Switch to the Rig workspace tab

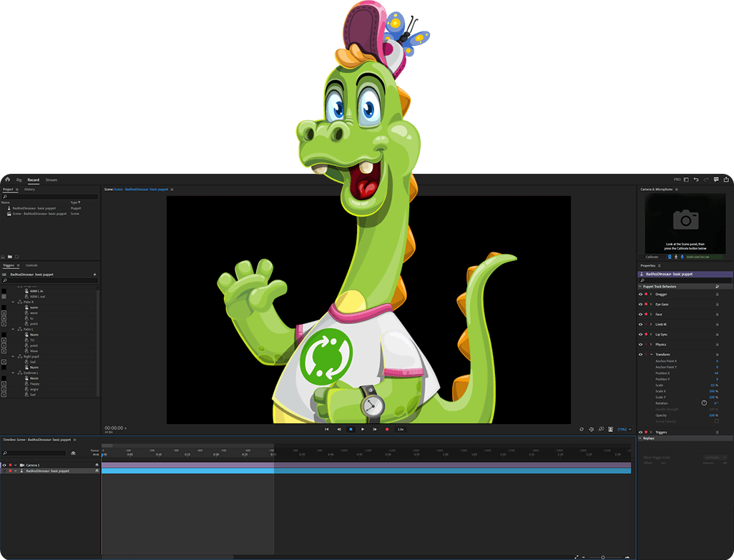19,180
